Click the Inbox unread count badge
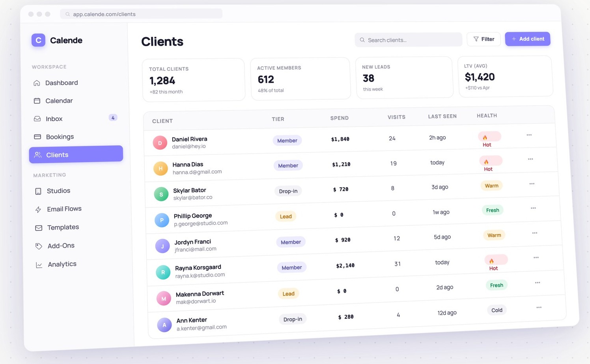The width and height of the screenshot is (590, 364). 113,118
